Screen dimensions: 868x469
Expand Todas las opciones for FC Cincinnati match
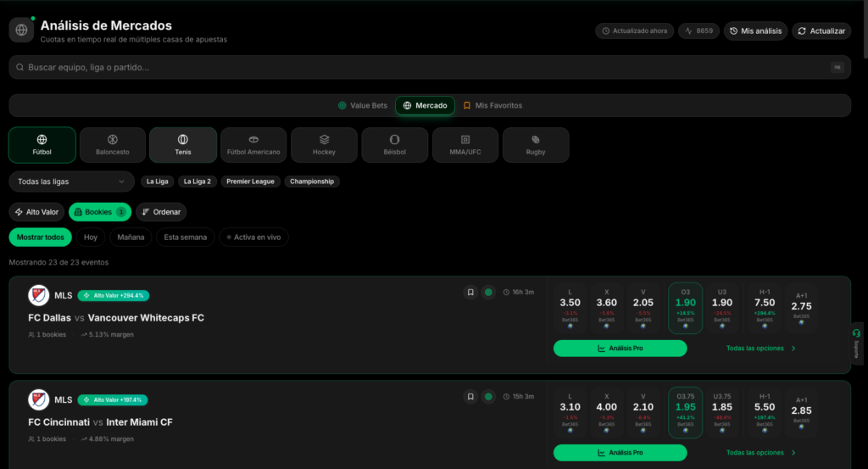pos(761,453)
